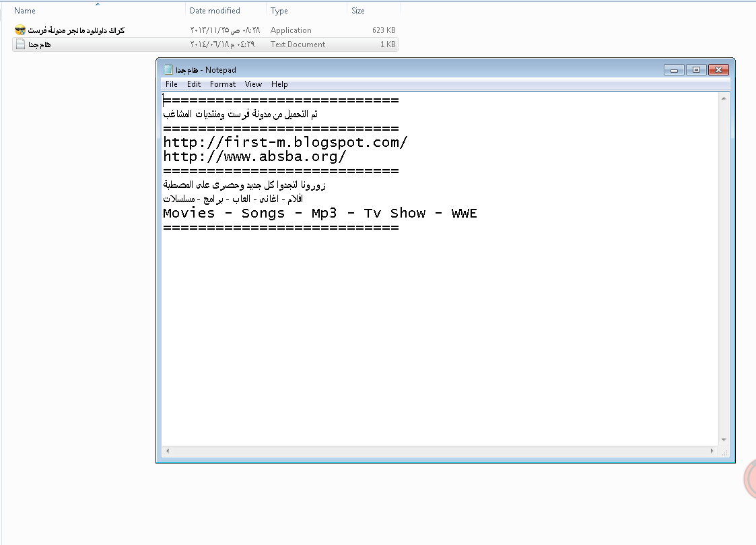Click the 'Text Document' type cell
The width and height of the screenshot is (756, 545).
point(298,44)
